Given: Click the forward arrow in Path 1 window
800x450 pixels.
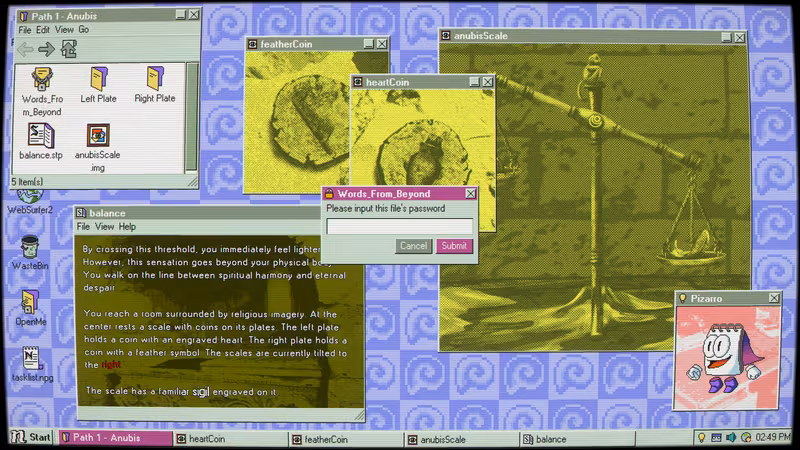Looking at the screenshot, I should (46, 49).
